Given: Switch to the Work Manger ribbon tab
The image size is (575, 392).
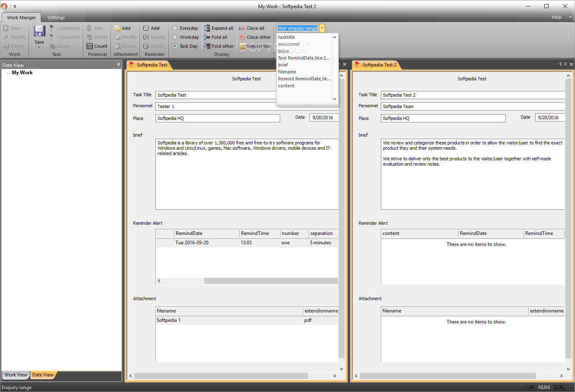Looking at the screenshot, I should [21, 18].
